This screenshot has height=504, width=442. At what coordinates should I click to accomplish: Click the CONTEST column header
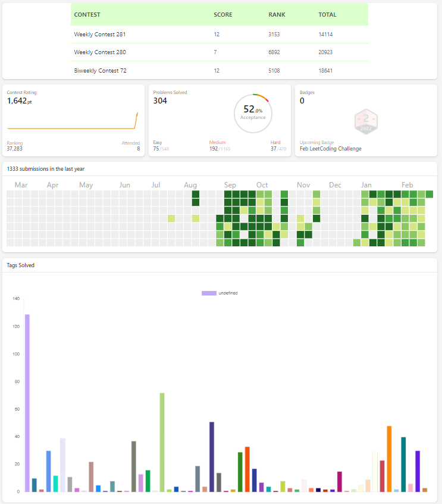tap(87, 14)
